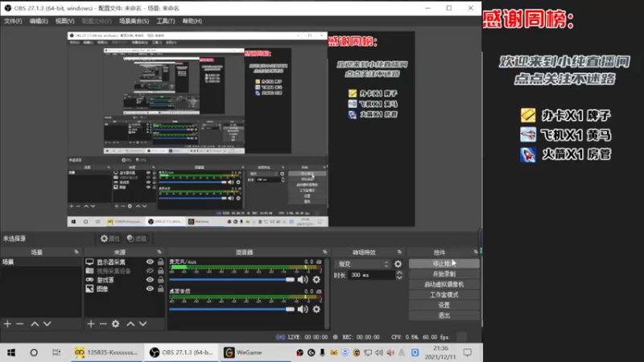Toggle visibility of 视频采集设备 source

click(x=150, y=271)
